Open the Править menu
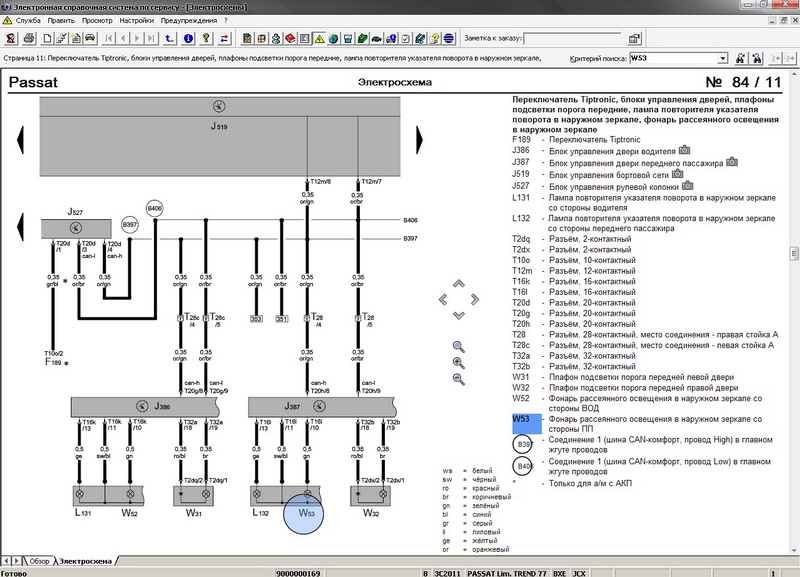The height and width of the screenshot is (577, 800). point(61,20)
